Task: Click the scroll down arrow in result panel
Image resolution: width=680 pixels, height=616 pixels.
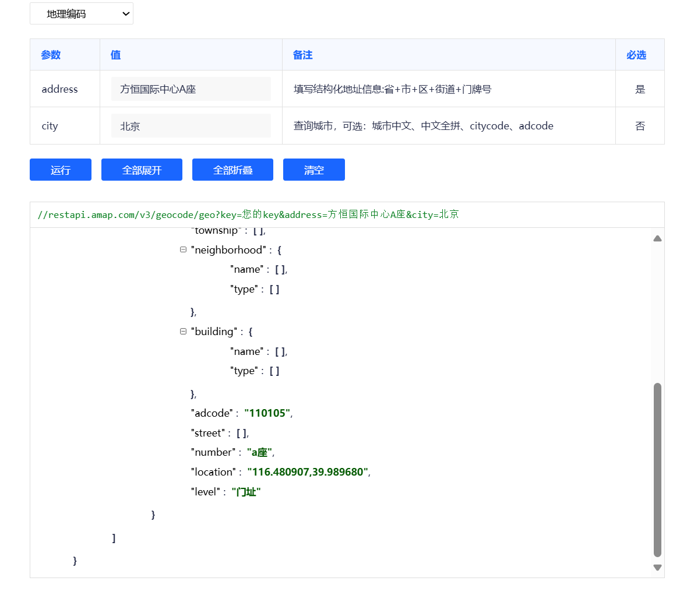Action: tap(657, 568)
